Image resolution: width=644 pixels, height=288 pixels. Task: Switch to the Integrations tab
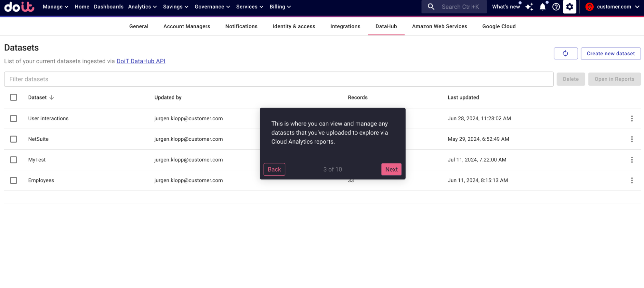345,26
